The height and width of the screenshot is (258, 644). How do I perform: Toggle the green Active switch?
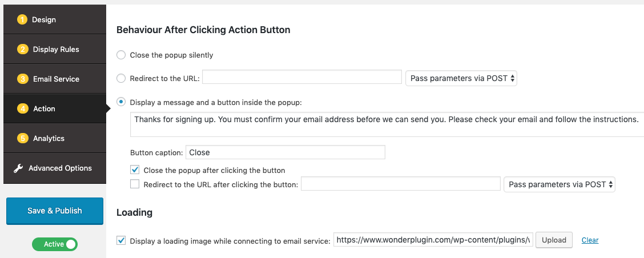tap(55, 244)
